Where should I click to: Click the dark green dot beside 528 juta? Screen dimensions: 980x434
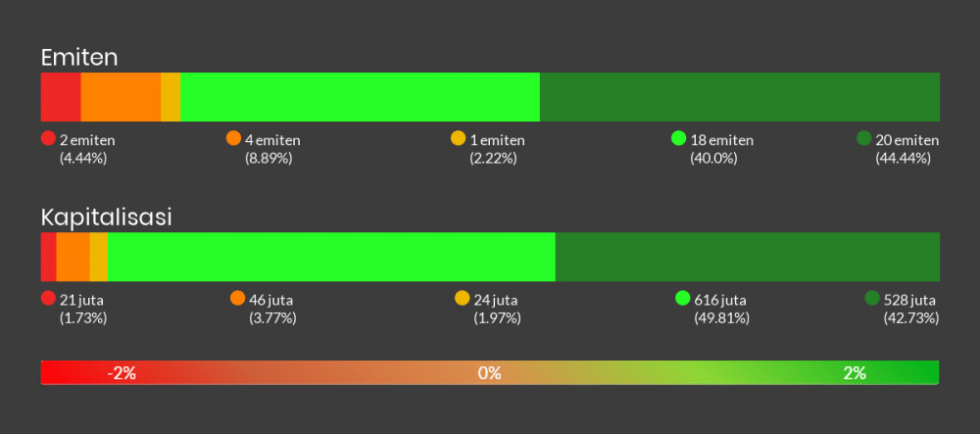point(872,298)
